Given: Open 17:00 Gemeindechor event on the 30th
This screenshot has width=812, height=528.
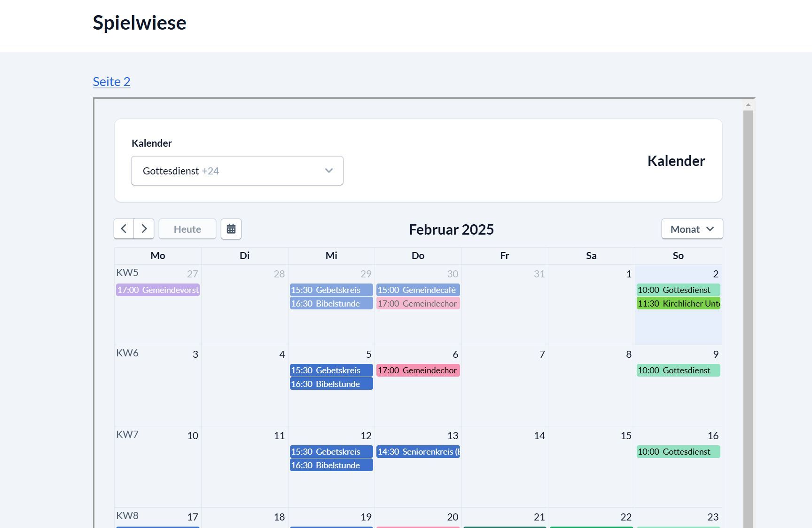Looking at the screenshot, I should pyautogui.click(x=418, y=304).
